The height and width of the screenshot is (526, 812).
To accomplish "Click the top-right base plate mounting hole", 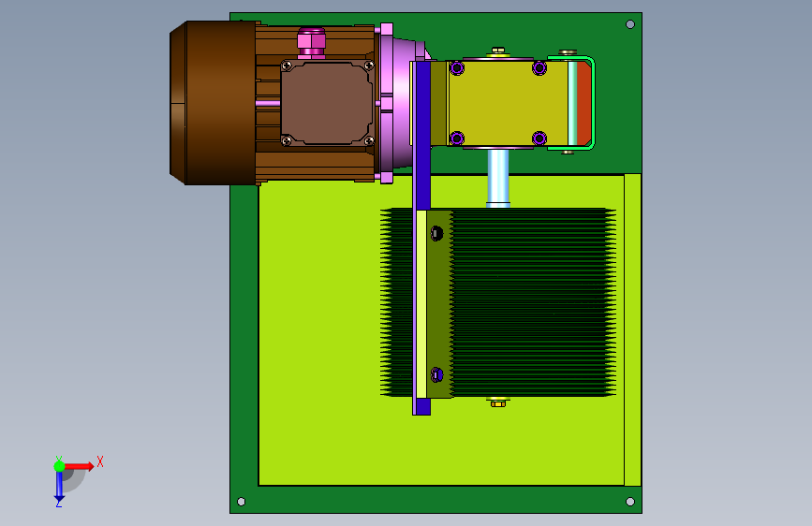I will coord(630,24).
